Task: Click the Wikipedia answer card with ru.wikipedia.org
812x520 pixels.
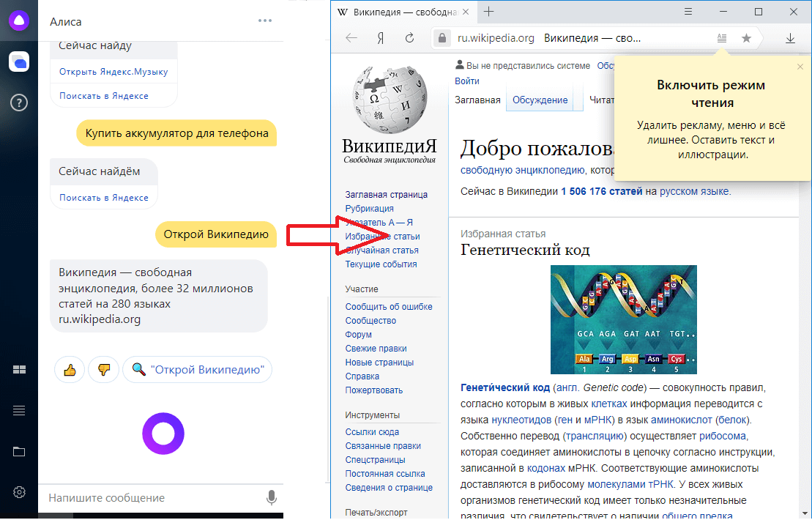Action: click(158, 296)
